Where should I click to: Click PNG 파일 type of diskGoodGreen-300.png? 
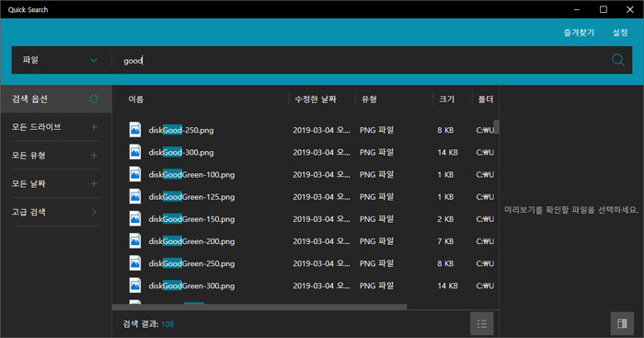point(376,286)
